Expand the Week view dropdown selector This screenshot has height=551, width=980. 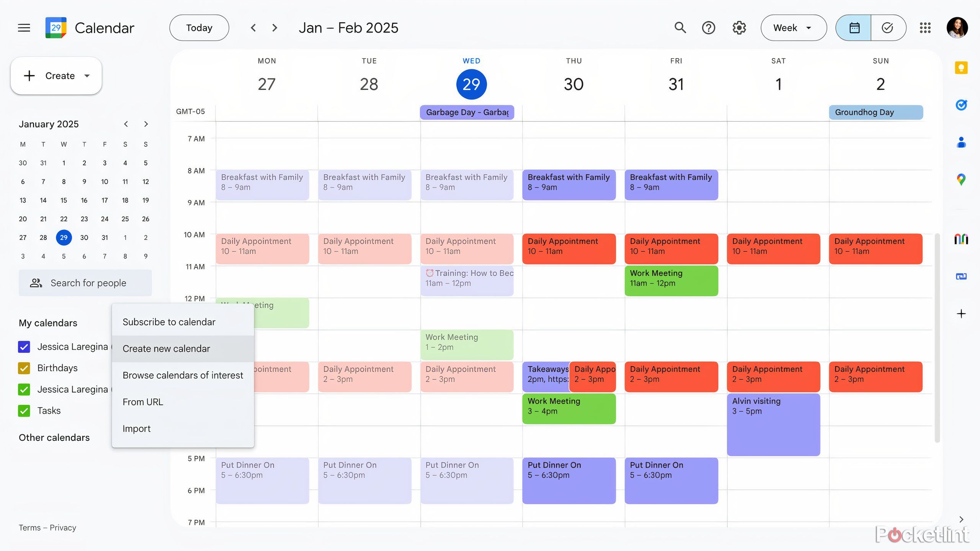click(808, 28)
